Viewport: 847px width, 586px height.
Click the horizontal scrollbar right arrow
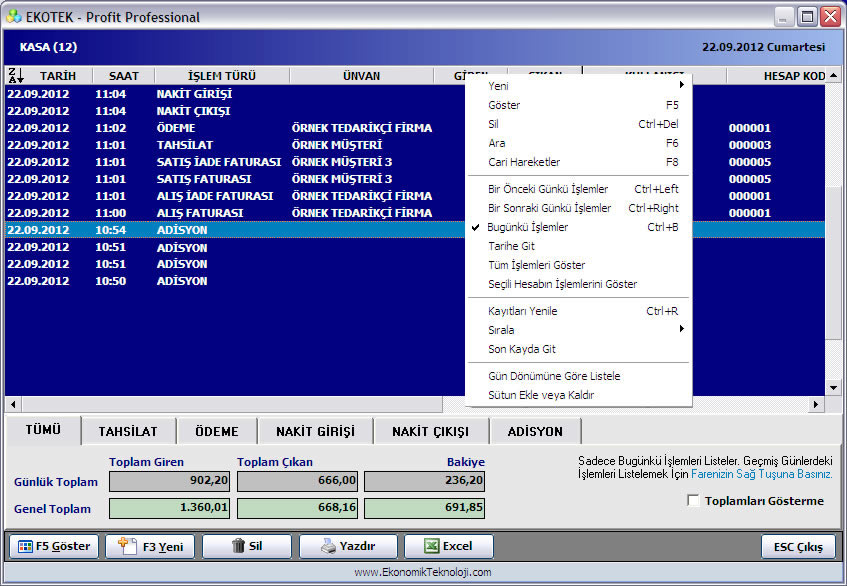coord(816,404)
